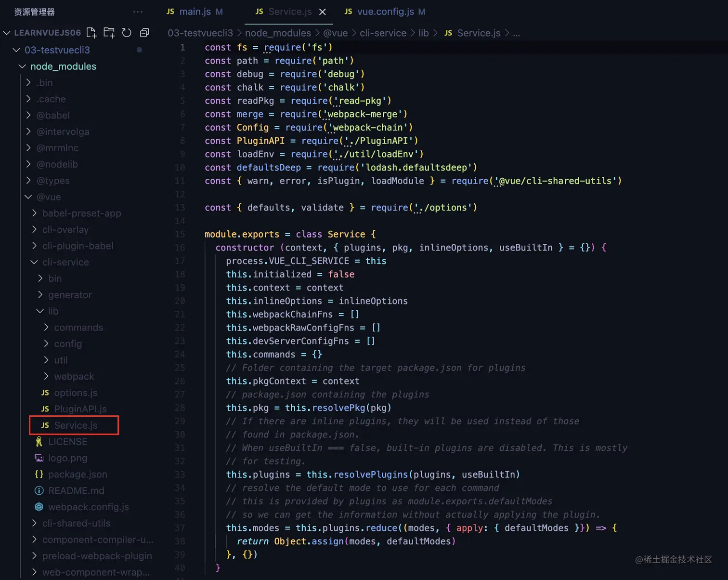728x580 pixels.
Task: Expand the .bin folder
Action: 28,82
